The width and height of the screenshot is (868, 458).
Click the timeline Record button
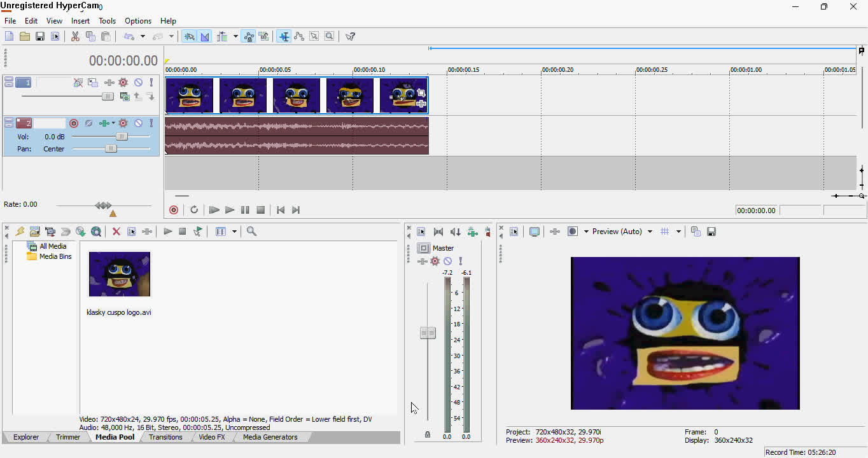tap(174, 210)
